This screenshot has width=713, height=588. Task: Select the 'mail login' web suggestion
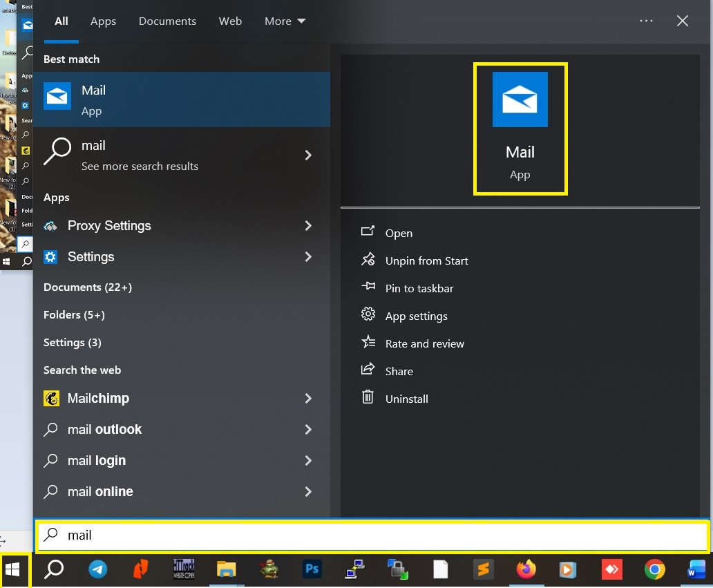click(182, 461)
